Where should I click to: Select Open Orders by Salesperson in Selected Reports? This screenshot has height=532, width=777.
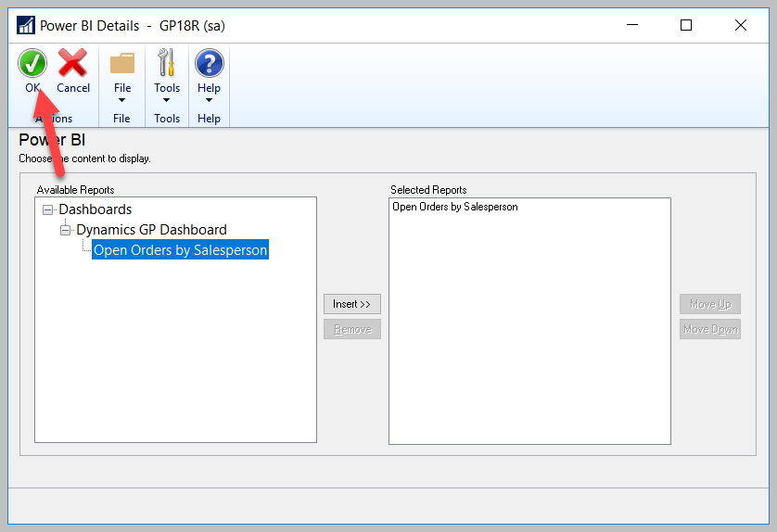coord(455,207)
